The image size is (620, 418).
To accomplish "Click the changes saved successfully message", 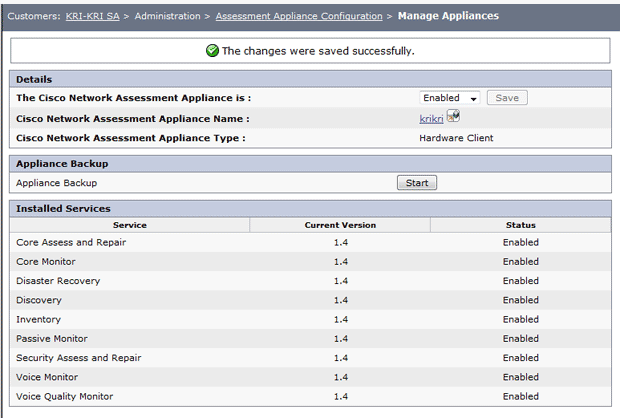I will [x=318, y=51].
